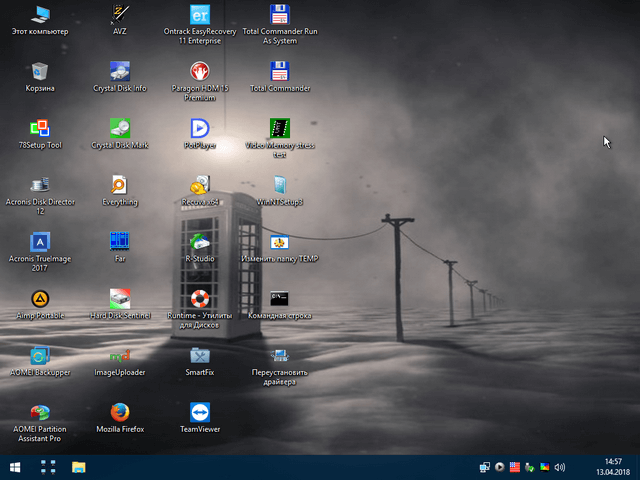Viewport: 640px width, 480px height.
Task: Switch language via US flag tray icon
Action: pos(514,467)
